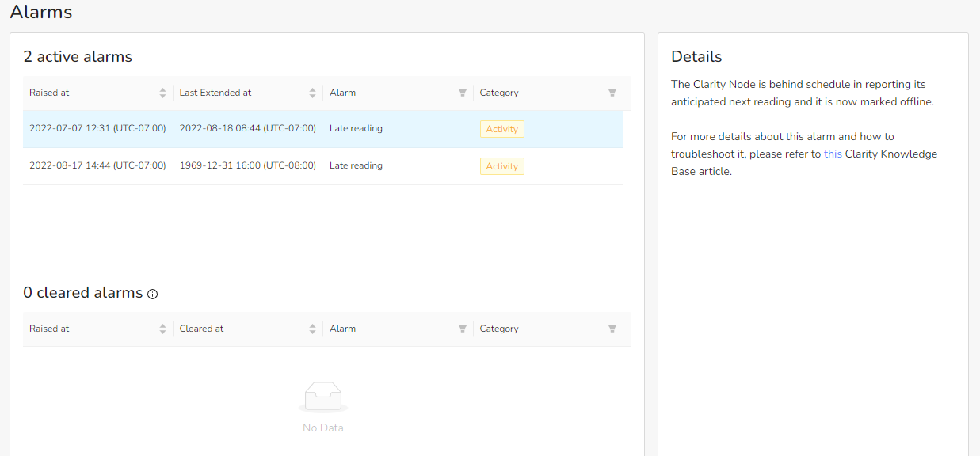980x456 pixels.
Task: Sort active alarms by Last Extended at
Action: click(312, 93)
